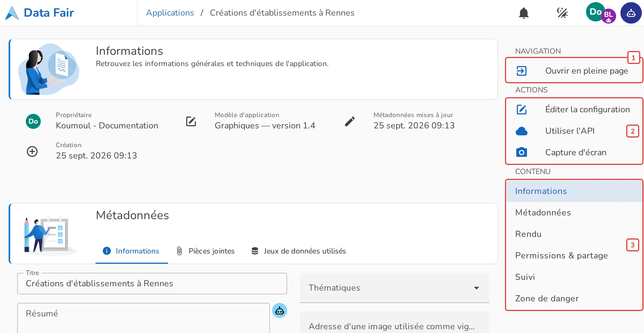Choose Éditer la configuration
This screenshot has height=333, width=644.
(x=574, y=109)
